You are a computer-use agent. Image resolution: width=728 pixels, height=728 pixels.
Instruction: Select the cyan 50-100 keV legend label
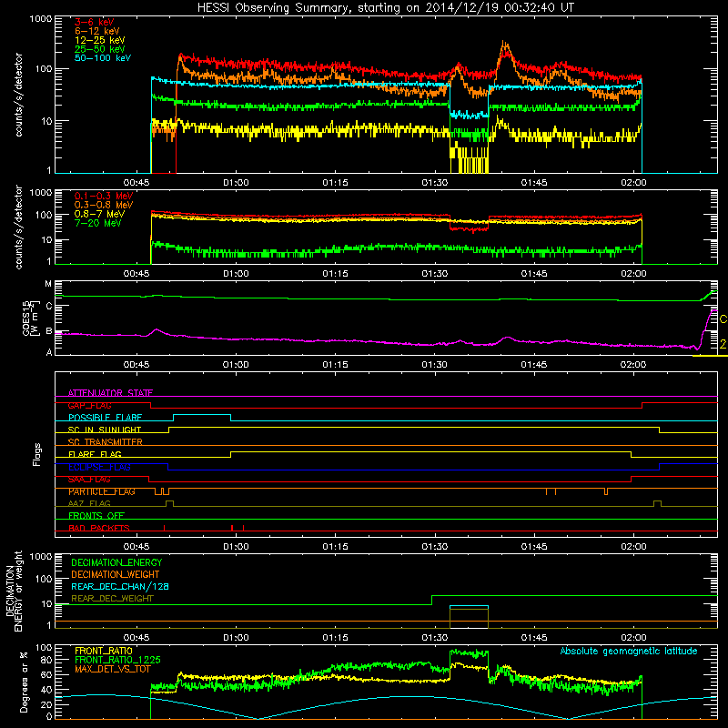point(102,57)
